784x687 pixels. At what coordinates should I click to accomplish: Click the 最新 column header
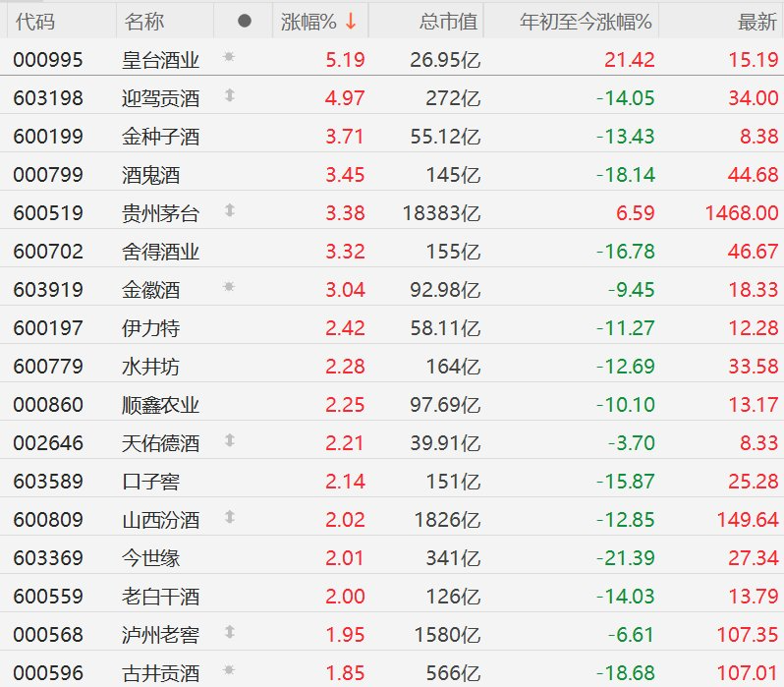[x=757, y=21]
